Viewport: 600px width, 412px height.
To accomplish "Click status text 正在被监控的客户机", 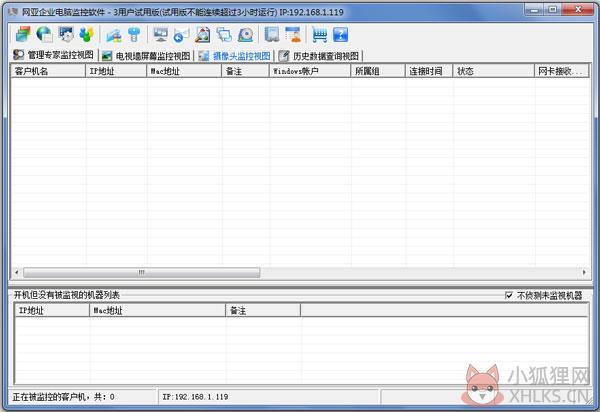I will point(64,397).
